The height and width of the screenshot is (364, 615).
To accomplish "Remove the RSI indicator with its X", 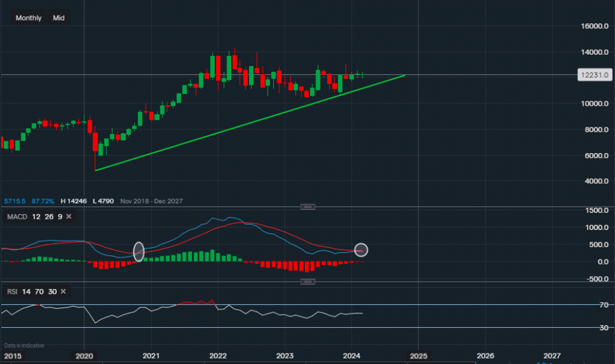I will [x=62, y=291].
